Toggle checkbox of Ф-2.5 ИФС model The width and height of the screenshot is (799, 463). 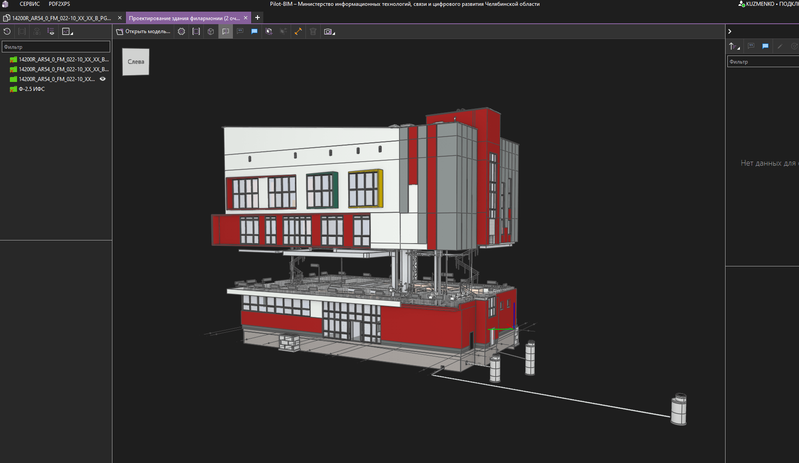pos(13,89)
